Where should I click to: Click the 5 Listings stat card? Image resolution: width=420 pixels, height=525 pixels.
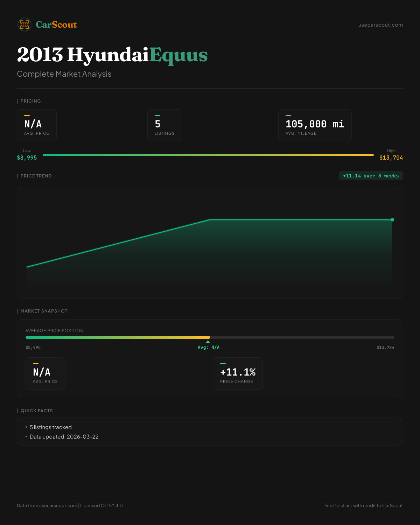164,125
